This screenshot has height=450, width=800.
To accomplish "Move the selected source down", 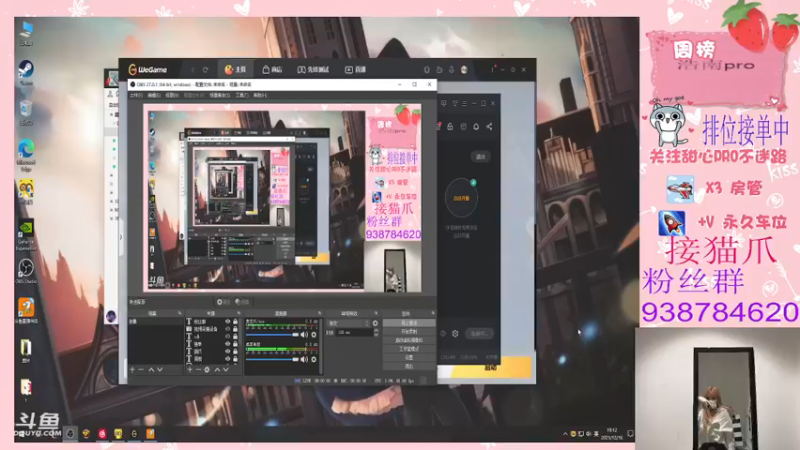I will (x=226, y=369).
